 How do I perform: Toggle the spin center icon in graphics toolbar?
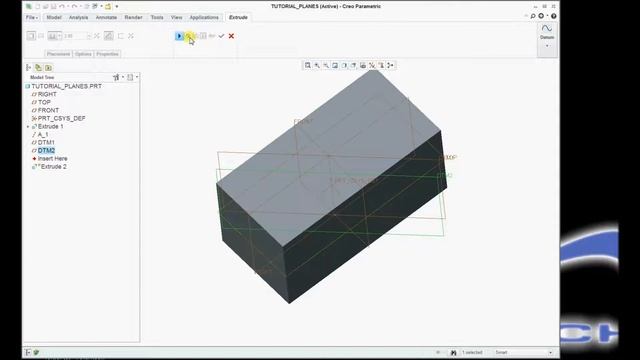[391, 65]
